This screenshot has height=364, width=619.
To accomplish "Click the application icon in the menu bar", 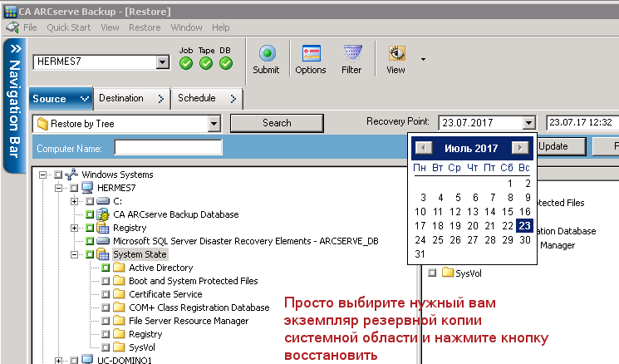I will (12, 27).
